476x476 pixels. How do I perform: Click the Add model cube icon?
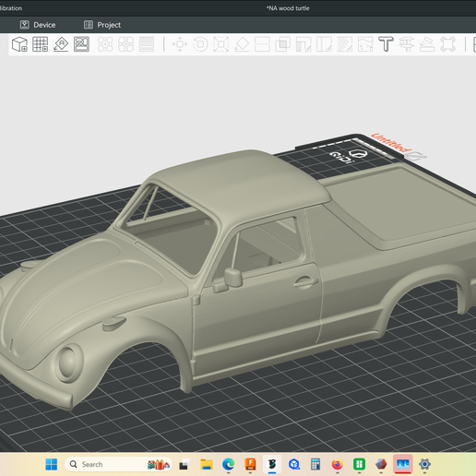coord(19,44)
